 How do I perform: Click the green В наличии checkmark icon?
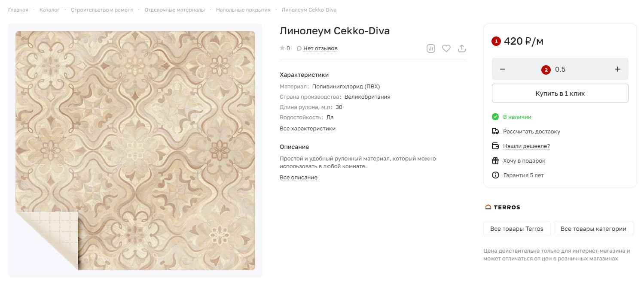(495, 117)
